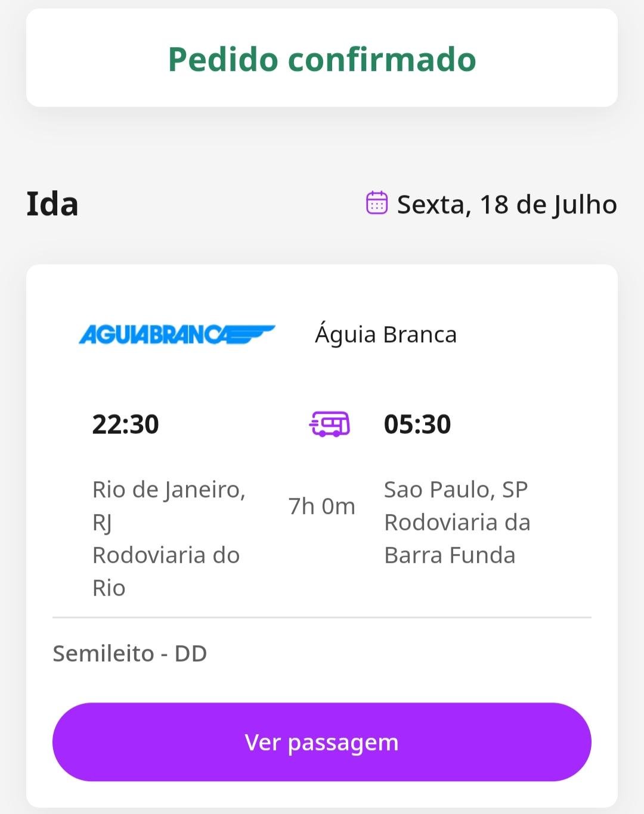Viewport: 644px width, 814px height.
Task: Tap Rodoviaria da Barra Funda station
Action: coord(457,538)
